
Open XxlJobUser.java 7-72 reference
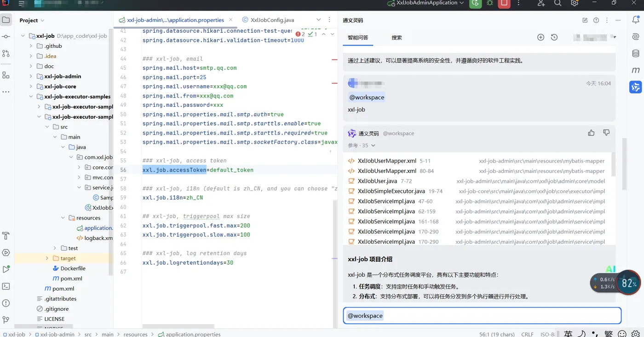[x=477, y=181]
